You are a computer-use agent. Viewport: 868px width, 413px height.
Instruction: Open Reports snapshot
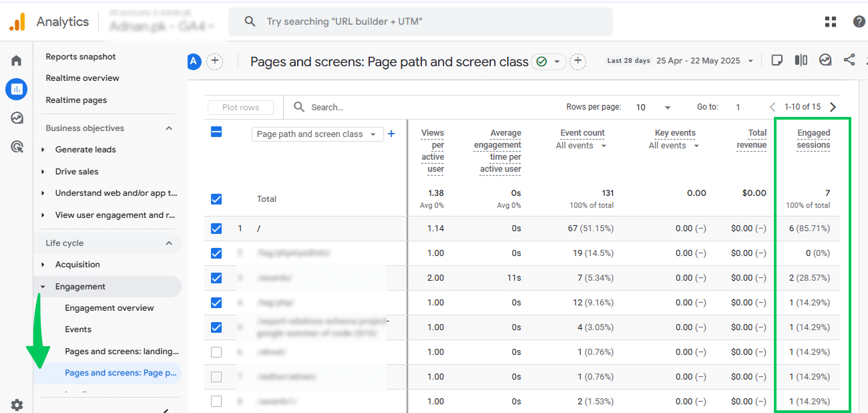[81, 57]
